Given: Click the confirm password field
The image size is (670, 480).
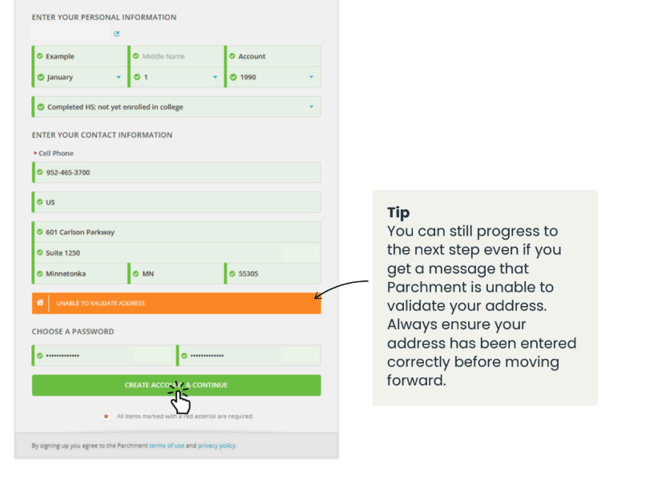Looking at the screenshot, I should (249, 356).
